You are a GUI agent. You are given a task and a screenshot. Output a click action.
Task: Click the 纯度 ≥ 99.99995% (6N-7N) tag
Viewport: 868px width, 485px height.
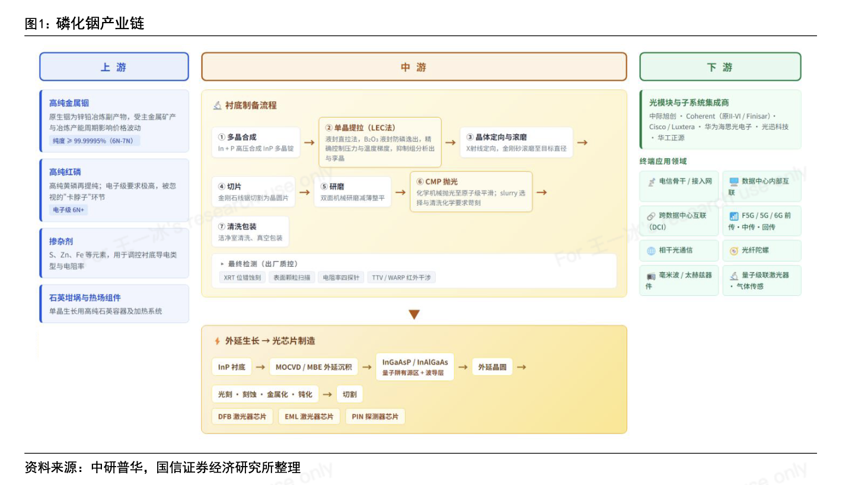pos(94,141)
